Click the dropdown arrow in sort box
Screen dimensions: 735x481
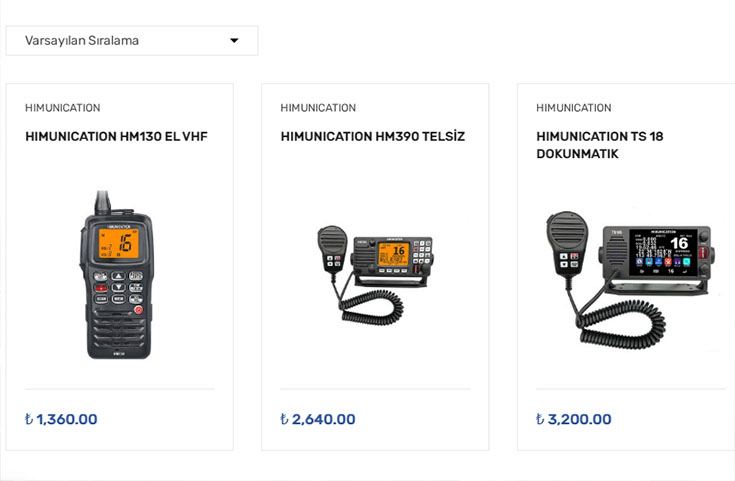(x=234, y=41)
